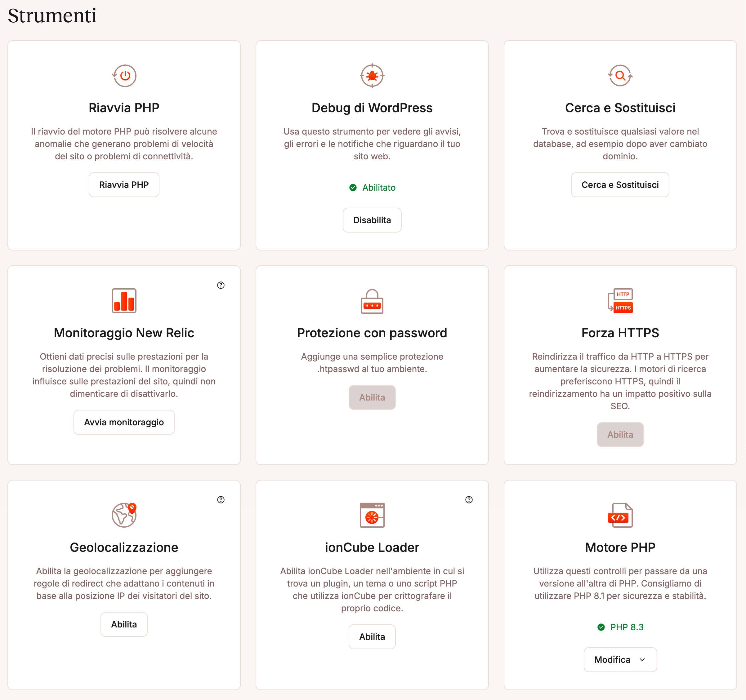Show help info for ionCube Loader
The image size is (746, 700).
[x=469, y=500]
